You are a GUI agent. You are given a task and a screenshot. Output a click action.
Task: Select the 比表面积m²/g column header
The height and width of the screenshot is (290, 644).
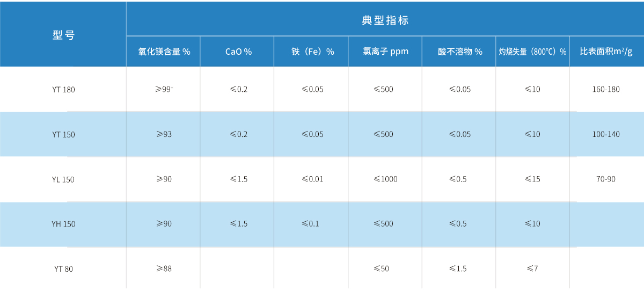606,52
